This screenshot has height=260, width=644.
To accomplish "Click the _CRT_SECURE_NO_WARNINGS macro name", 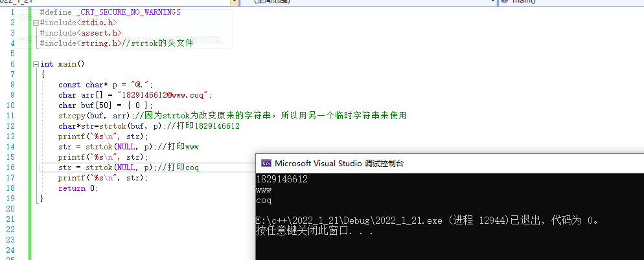I will point(128,12).
